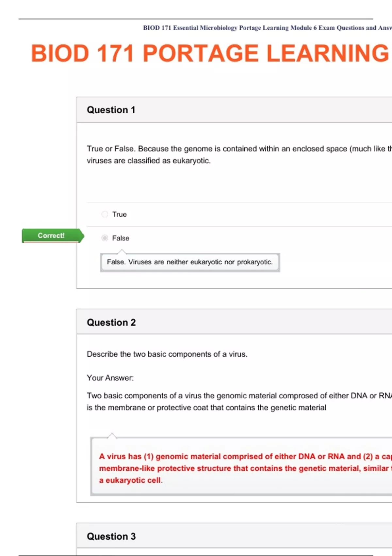Click the 'True' answer label
Screen dimensions: 392x556
click(x=120, y=214)
